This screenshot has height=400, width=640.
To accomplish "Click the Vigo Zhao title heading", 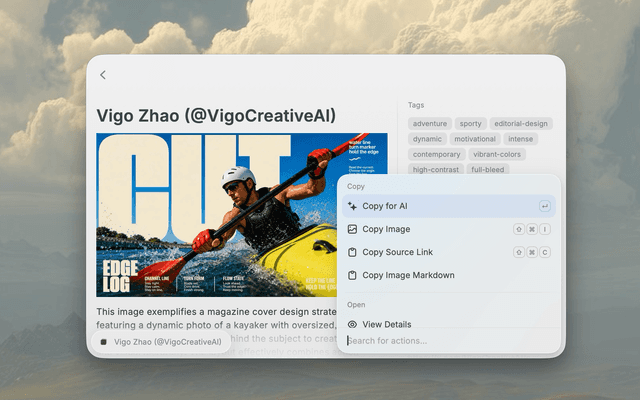I will 216,116.
